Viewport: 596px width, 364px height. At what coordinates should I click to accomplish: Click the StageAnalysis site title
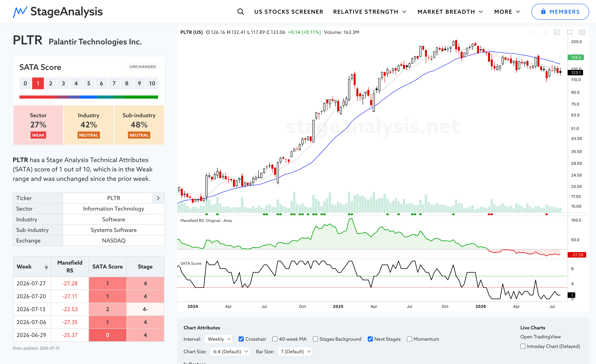[x=67, y=12]
